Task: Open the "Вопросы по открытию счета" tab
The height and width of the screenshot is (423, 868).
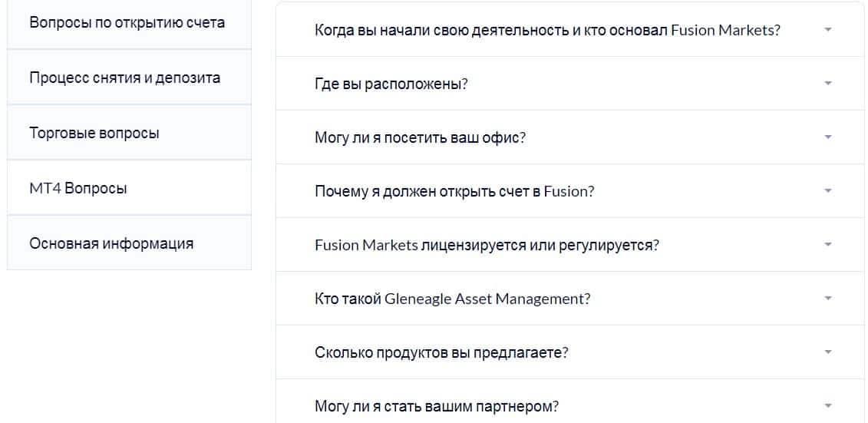Action: click(x=127, y=22)
